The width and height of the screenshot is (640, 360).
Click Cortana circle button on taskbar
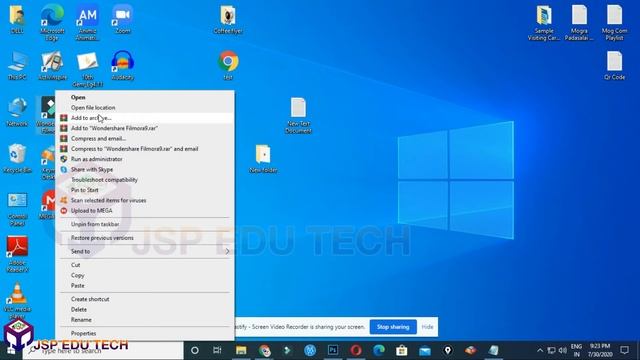coord(195,350)
